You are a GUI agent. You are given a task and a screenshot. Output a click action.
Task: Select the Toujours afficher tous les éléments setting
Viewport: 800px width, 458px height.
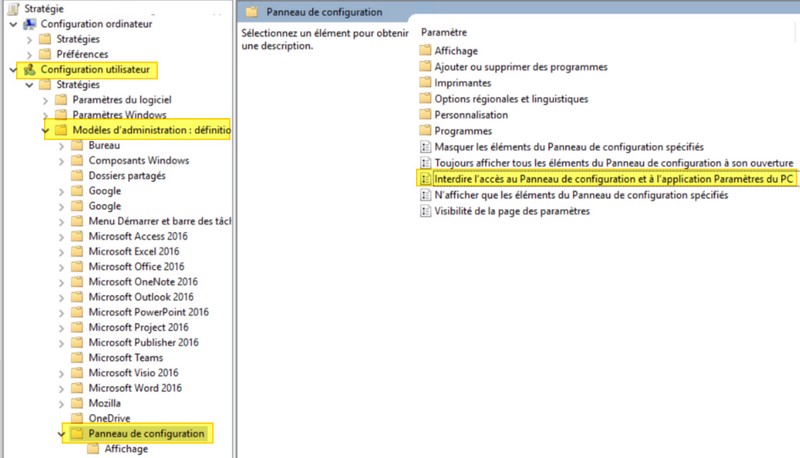coord(613,163)
